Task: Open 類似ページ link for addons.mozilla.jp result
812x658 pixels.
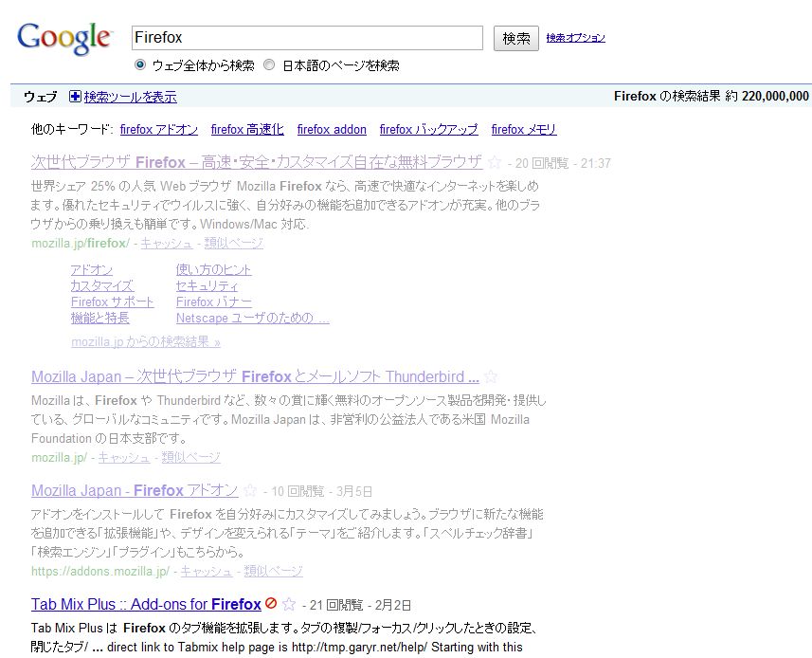Action: pyautogui.click(x=274, y=571)
